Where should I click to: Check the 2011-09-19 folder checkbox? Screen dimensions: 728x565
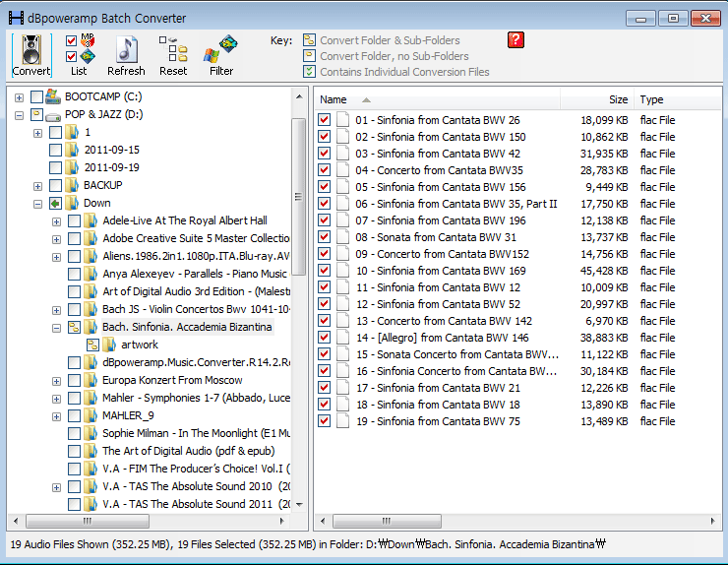[x=55, y=167]
